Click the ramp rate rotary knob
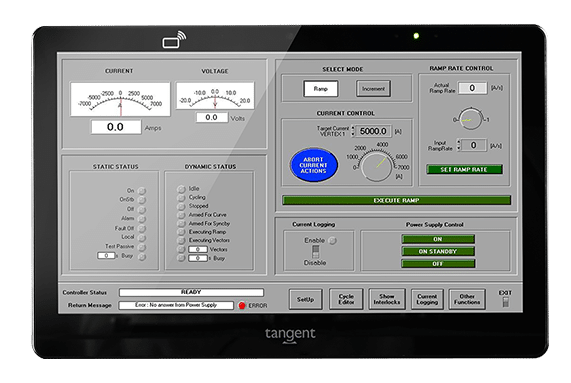This screenshot has height=383, width=571. pos(470,119)
